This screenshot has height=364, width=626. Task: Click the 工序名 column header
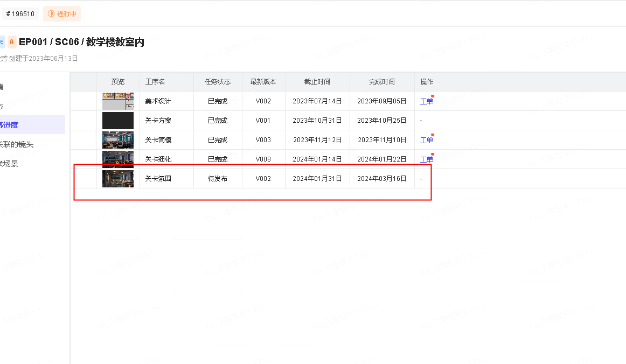pos(155,82)
